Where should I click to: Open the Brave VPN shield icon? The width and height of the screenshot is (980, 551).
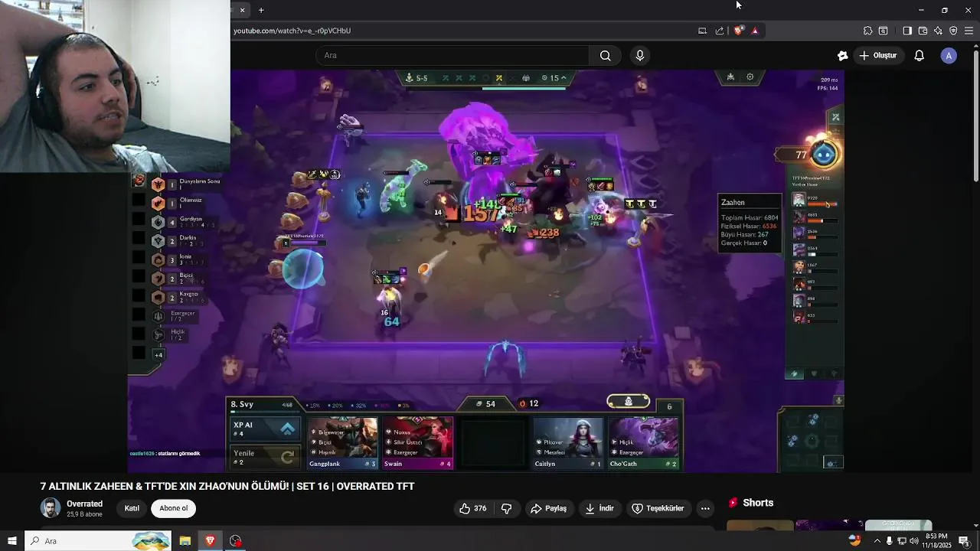[953, 31]
